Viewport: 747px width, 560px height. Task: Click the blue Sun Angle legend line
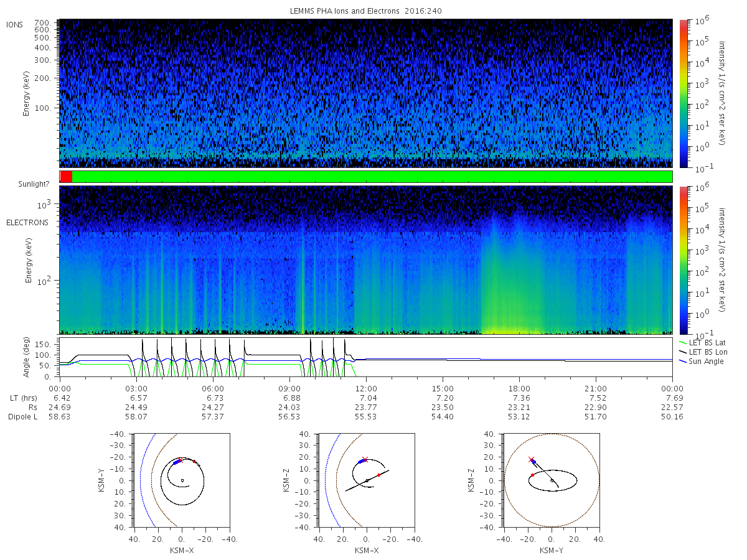pos(680,362)
